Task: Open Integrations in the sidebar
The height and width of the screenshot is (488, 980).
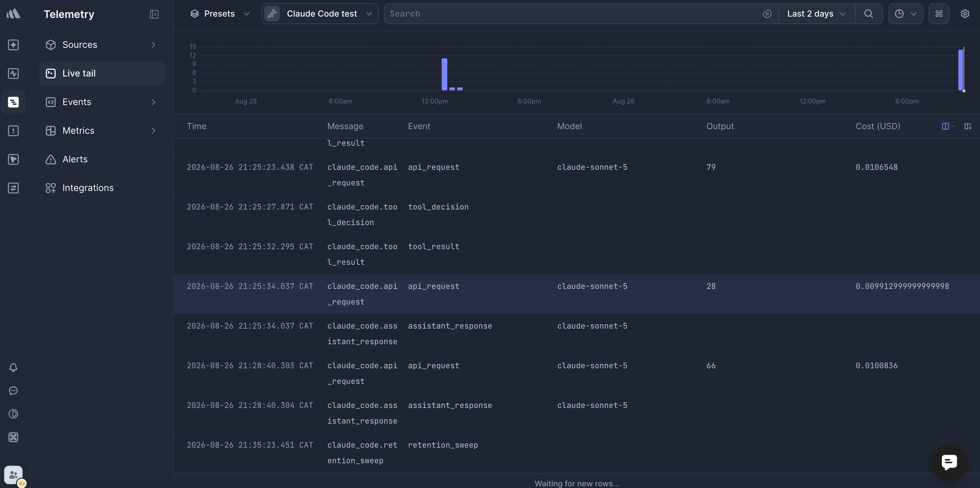Action: pyautogui.click(x=102, y=188)
